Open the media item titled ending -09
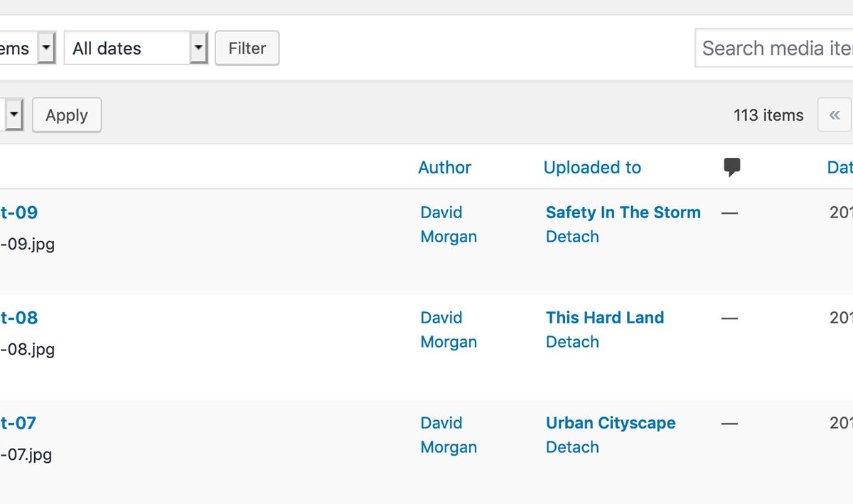853x504 pixels. pyautogui.click(x=18, y=213)
